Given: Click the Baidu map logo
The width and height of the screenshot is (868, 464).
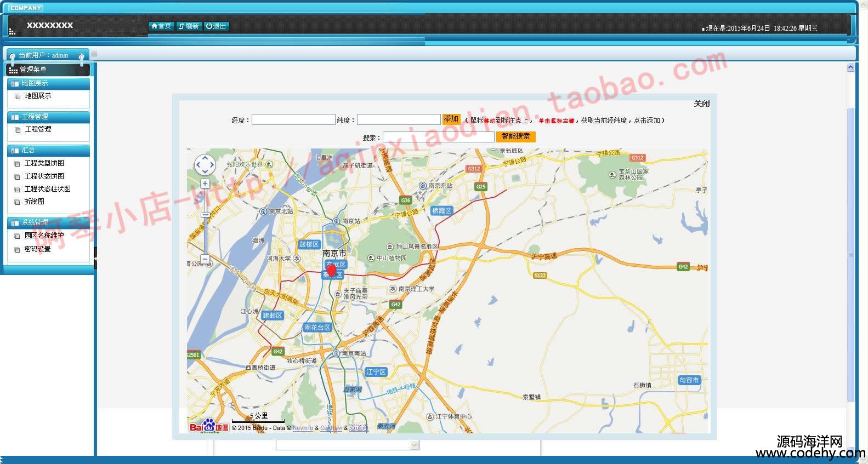Looking at the screenshot, I should click(x=208, y=426).
